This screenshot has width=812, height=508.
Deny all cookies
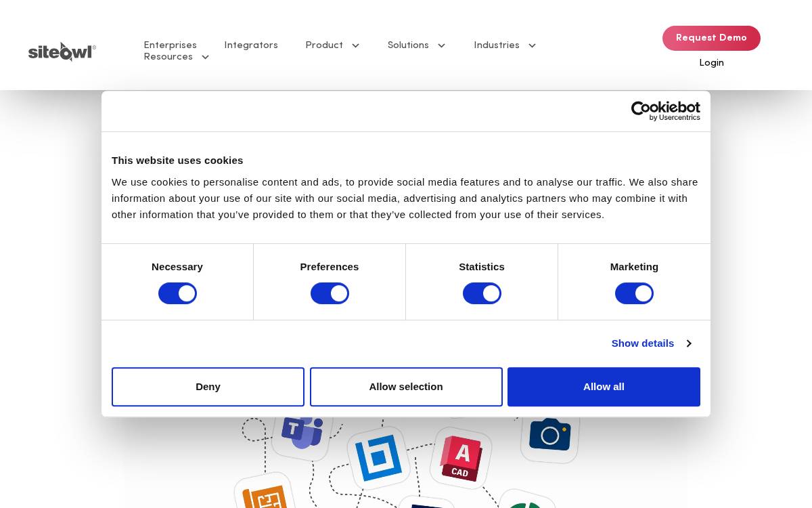(x=208, y=387)
